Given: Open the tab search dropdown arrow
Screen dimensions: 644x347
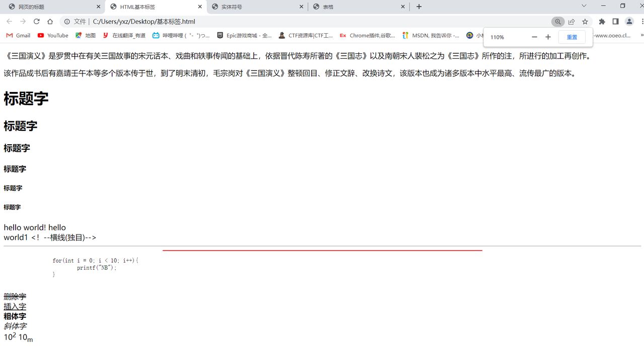Looking at the screenshot, I should pyautogui.click(x=584, y=6).
